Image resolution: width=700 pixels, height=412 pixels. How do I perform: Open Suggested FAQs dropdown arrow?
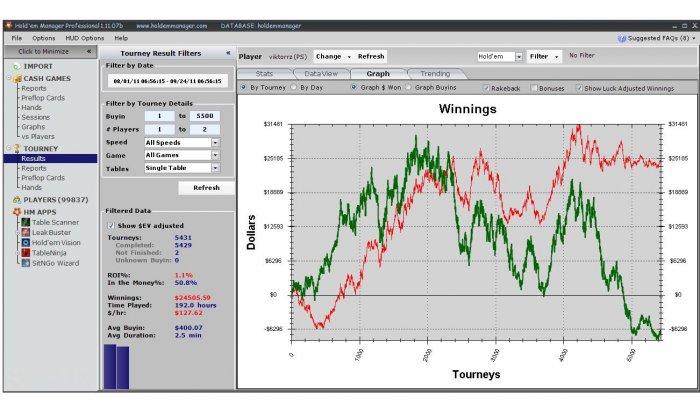pyautogui.click(x=694, y=38)
